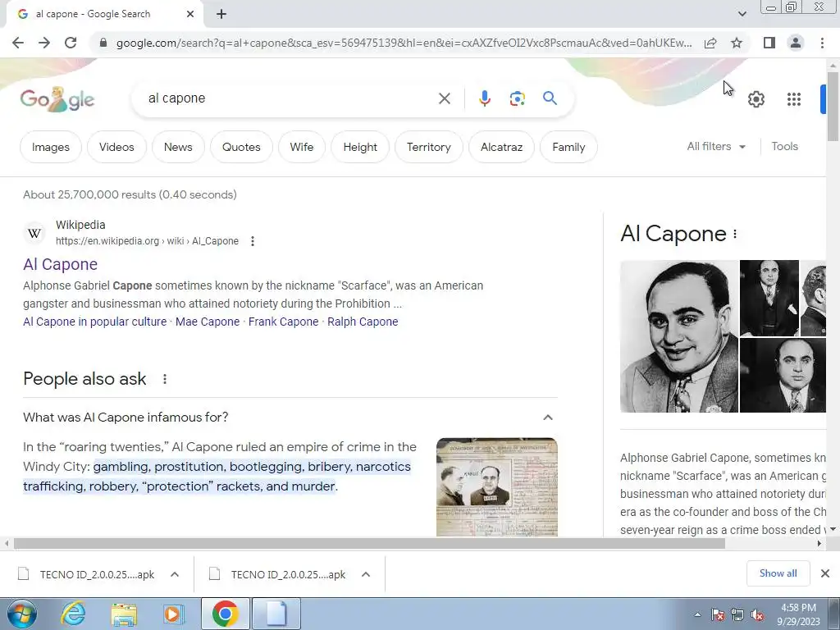Open Windows Explorer folder from taskbar
This screenshot has height=630, width=840.
click(x=124, y=614)
